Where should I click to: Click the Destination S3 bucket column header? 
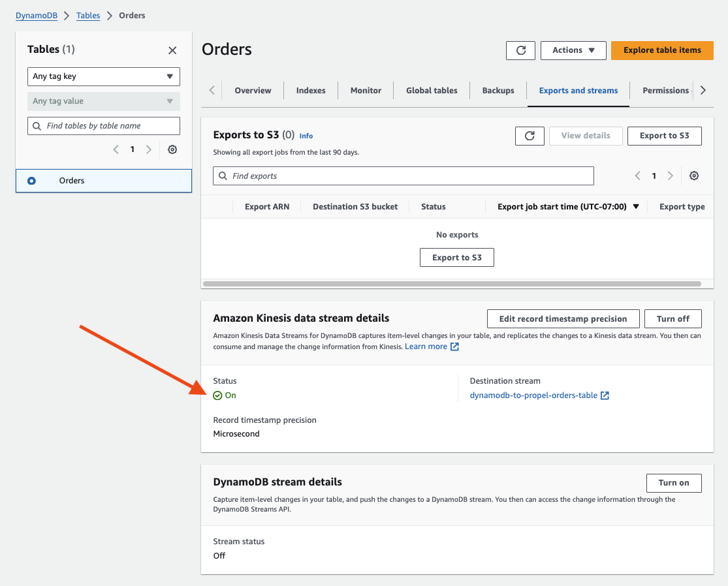(x=355, y=206)
